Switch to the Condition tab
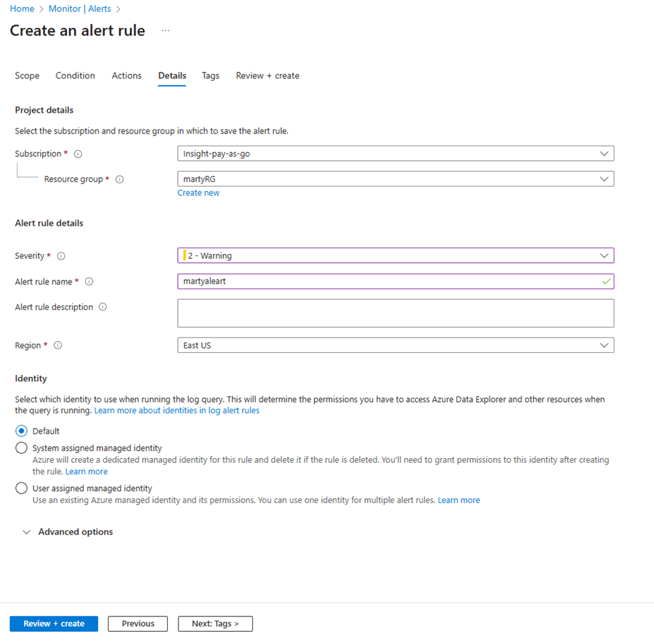This screenshot has height=644, width=654. [75, 76]
